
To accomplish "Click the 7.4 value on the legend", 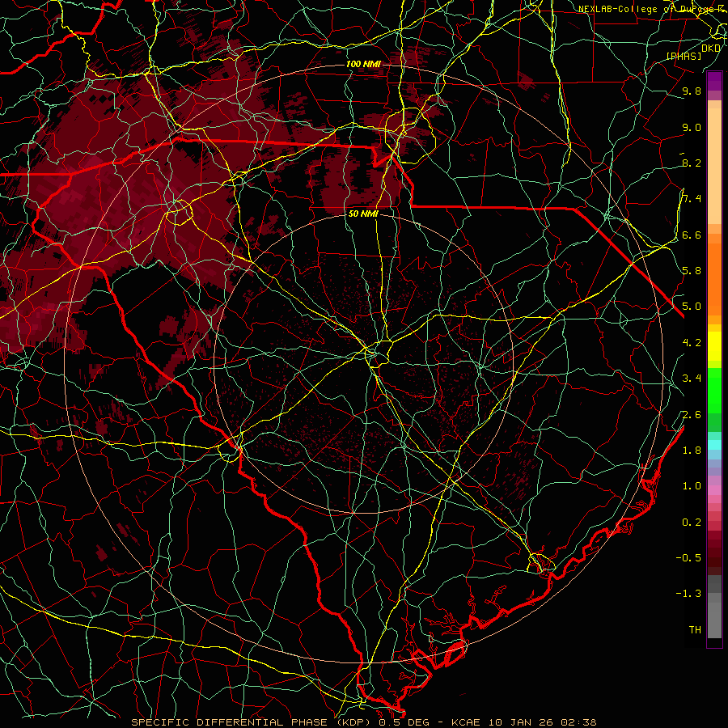I will [692, 199].
